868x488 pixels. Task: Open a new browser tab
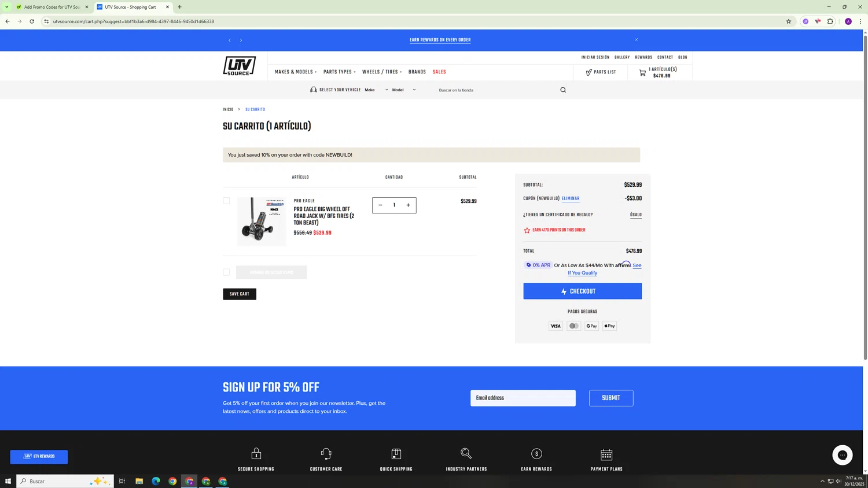(x=179, y=7)
